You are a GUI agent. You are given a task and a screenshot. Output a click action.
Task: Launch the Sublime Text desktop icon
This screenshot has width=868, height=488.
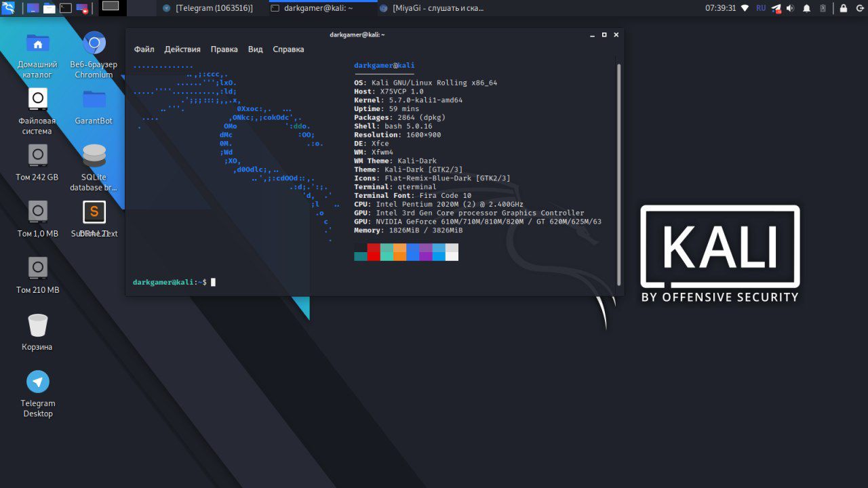pyautogui.click(x=94, y=219)
